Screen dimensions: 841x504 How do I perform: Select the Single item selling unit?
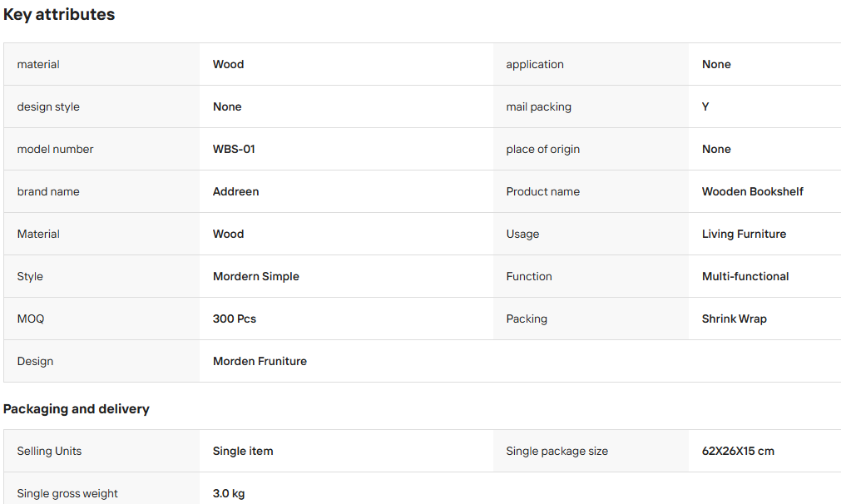[243, 451]
